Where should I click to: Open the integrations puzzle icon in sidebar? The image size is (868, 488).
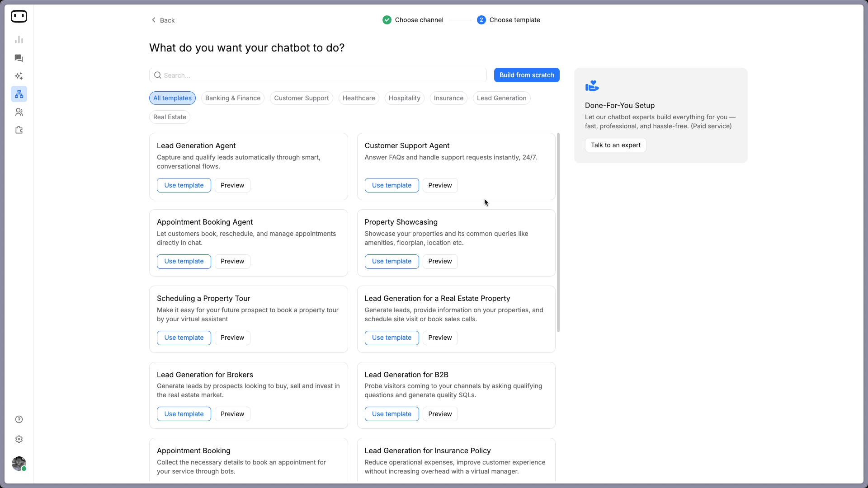click(19, 130)
